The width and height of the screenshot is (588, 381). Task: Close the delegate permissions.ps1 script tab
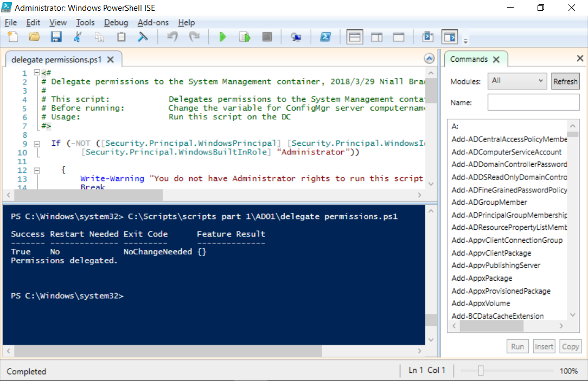[111, 60]
